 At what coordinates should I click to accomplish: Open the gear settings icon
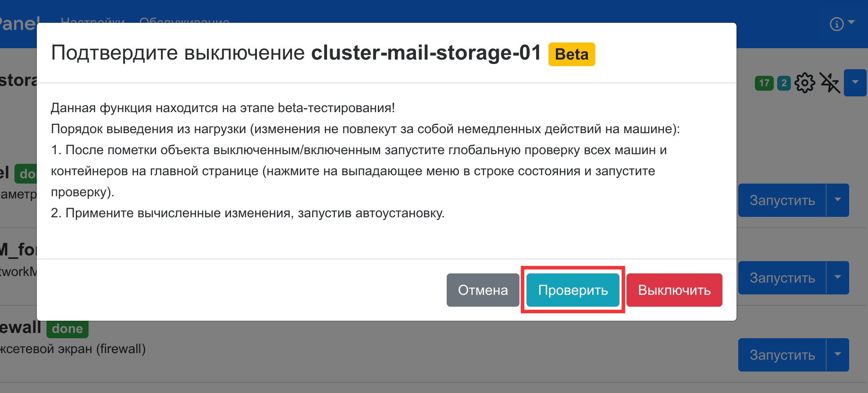(x=804, y=83)
